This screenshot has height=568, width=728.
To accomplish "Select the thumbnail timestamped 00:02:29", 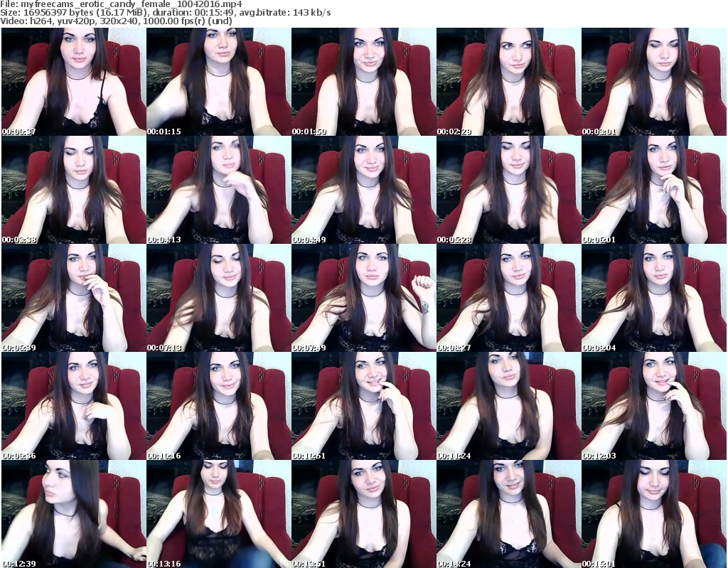I will tap(509, 82).
